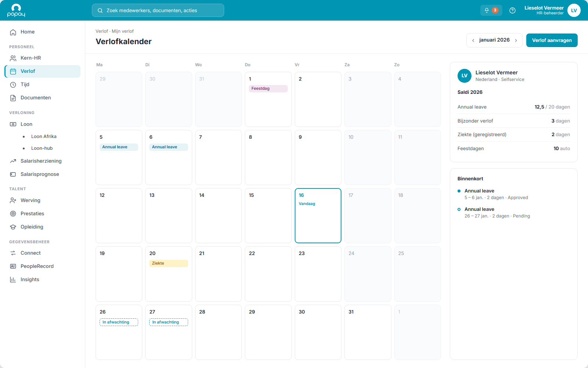The height and width of the screenshot is (368, 588).
Task: Click the Annual leave event on day 6
Action: click(x=169, y=147)
